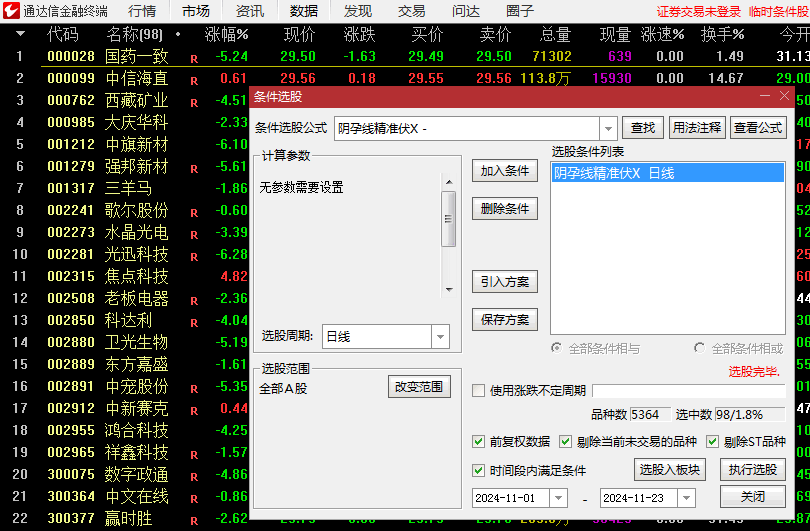The width and height of the screenshot is (810, 531).
Task: Sort by the 涨幅% column header
Action: pos(226,35)
